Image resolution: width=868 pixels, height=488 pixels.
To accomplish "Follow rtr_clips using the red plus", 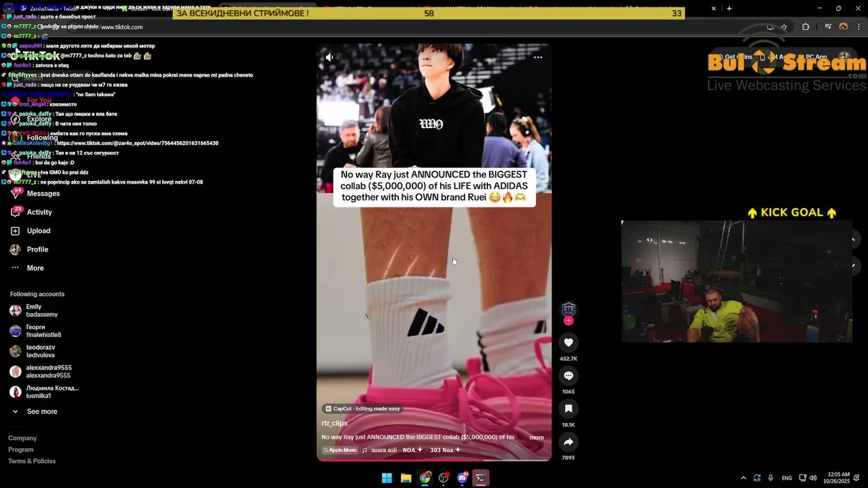I will click(x=568, y=321).
